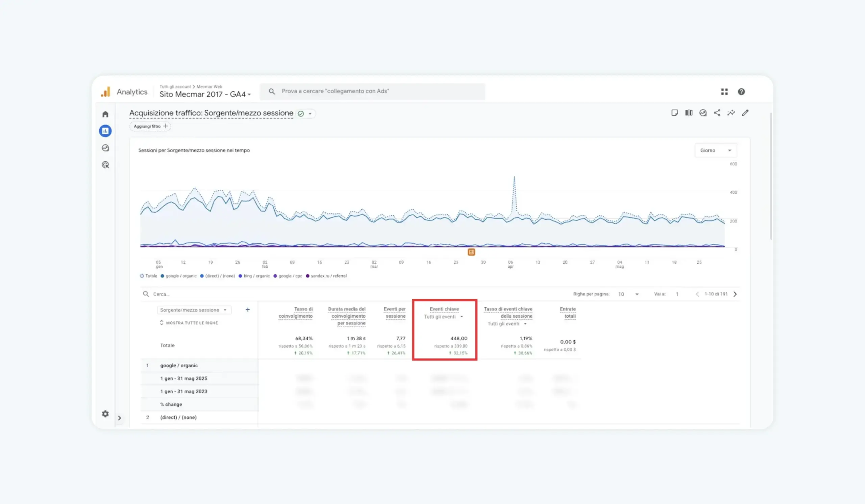
Task: Open the Sito Mecmar 2017 - GA4 property selector
Action: (205, 94)
